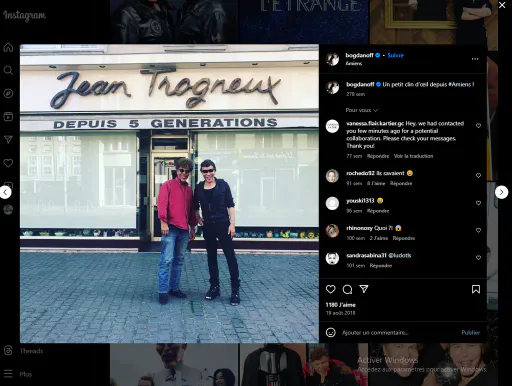Open the @ludotls mention
Viewport: 512px width, 386px height.
click(x=400, y=256)
